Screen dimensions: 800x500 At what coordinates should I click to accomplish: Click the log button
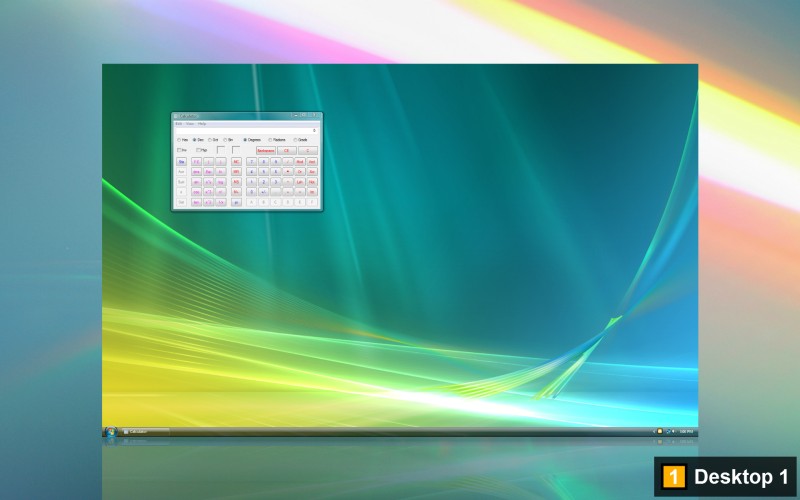(220, 182)
